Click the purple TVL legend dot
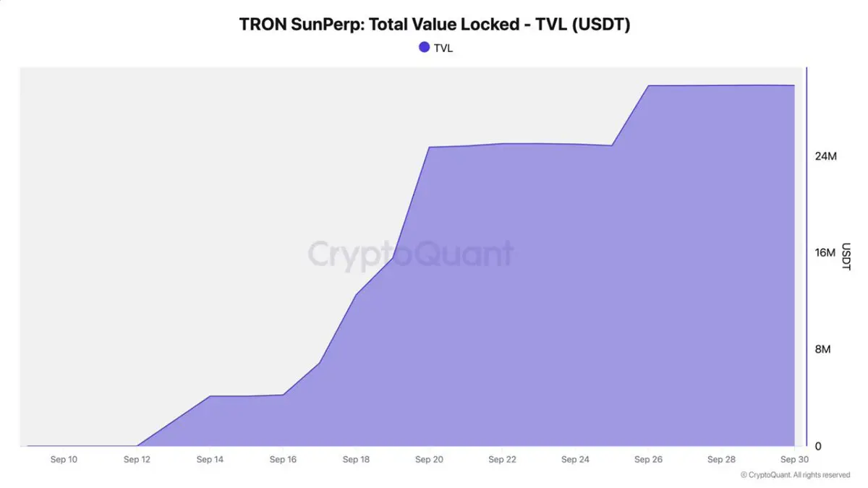This screenshot has height=488, width=868. (425, 47)
